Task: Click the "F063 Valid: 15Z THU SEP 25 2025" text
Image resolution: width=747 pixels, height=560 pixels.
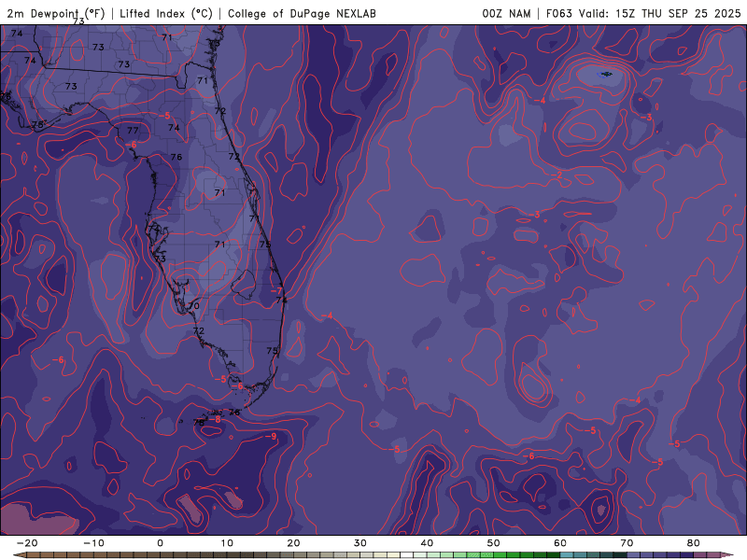Action: click(643, 13)
